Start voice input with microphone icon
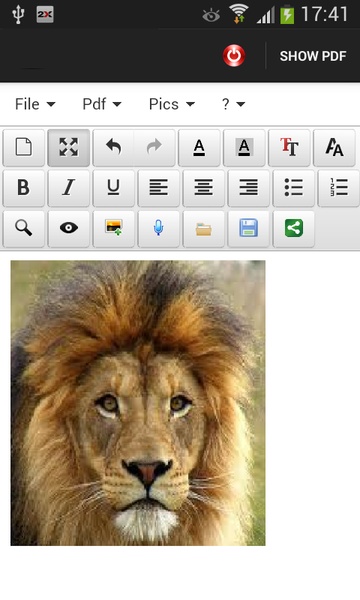The height and width of the screenshot is (600, 360). pos(158,228)
